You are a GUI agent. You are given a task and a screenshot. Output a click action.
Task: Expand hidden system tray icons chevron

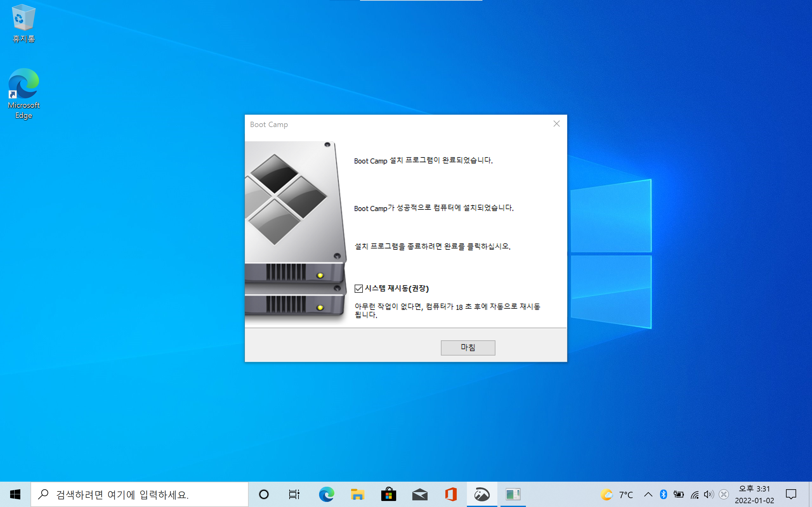point(648,494)
